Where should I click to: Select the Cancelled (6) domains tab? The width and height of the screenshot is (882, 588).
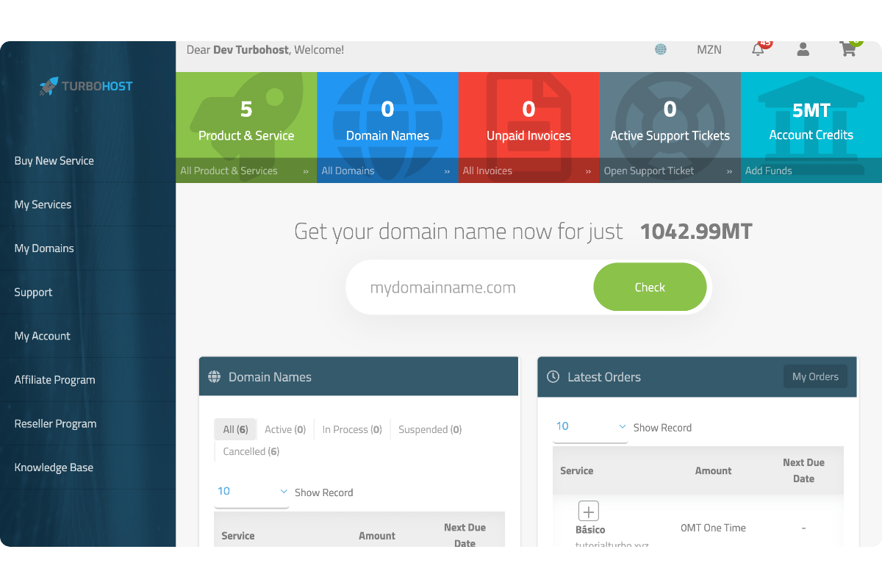[x=251, y=451]
